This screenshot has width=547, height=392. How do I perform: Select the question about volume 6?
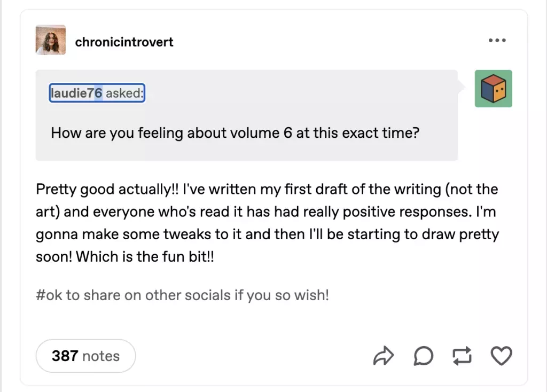235,132
